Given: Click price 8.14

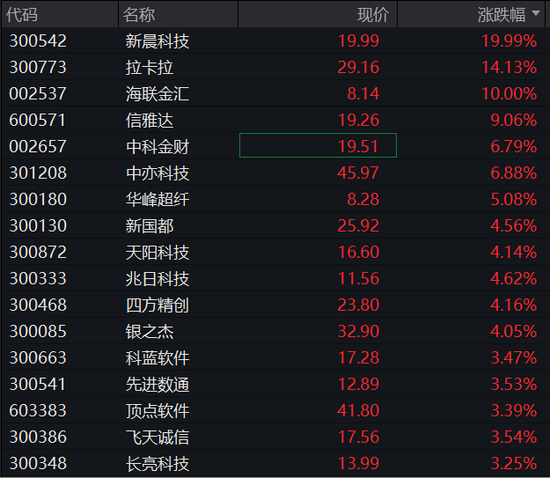Looking at the screenshot, I should [363, 94].
